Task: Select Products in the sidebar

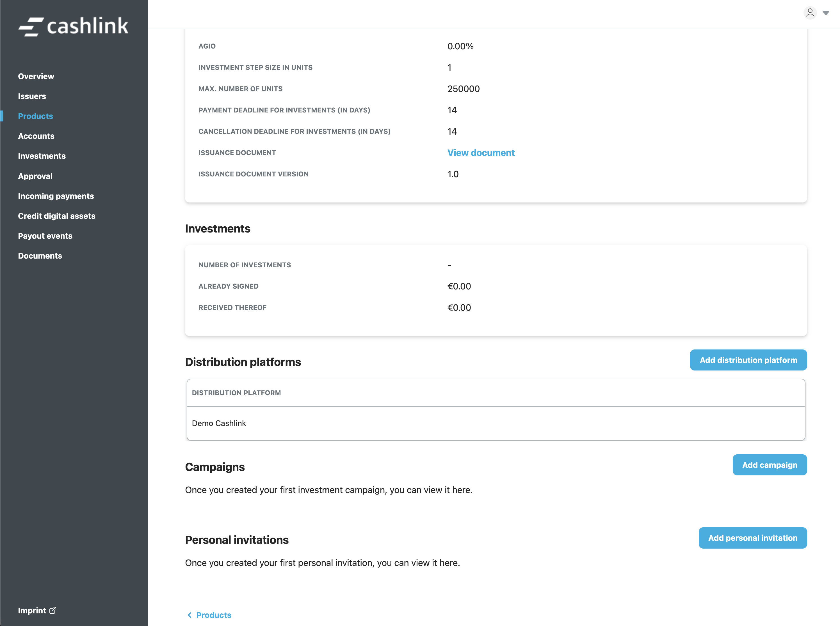Action: click(x=35, y=116)
